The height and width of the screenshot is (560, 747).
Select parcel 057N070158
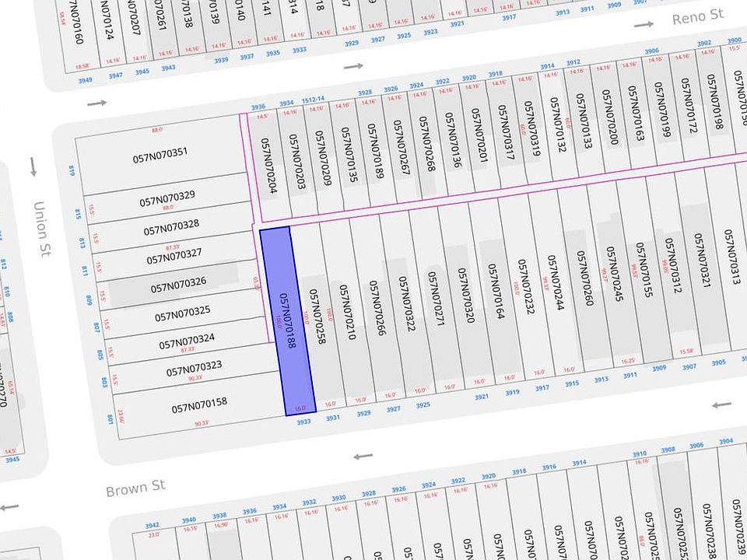[199, 406]
